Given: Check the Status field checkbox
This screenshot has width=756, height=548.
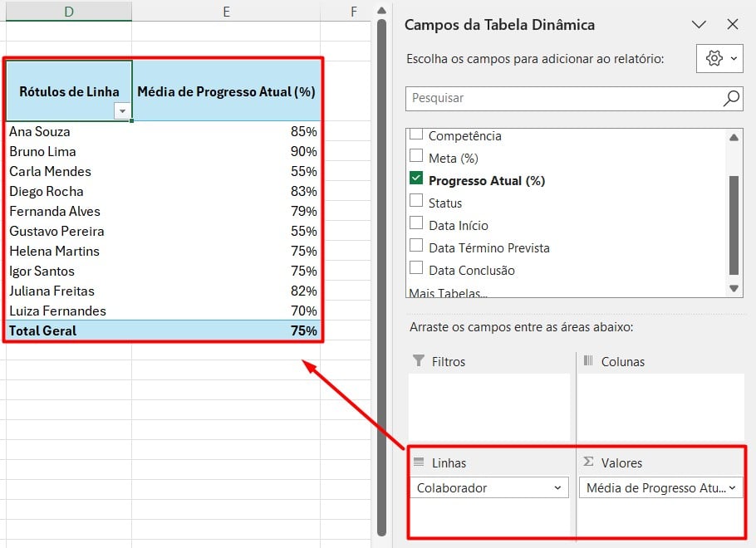Looking at the screenshot, I should click(415, 200).
